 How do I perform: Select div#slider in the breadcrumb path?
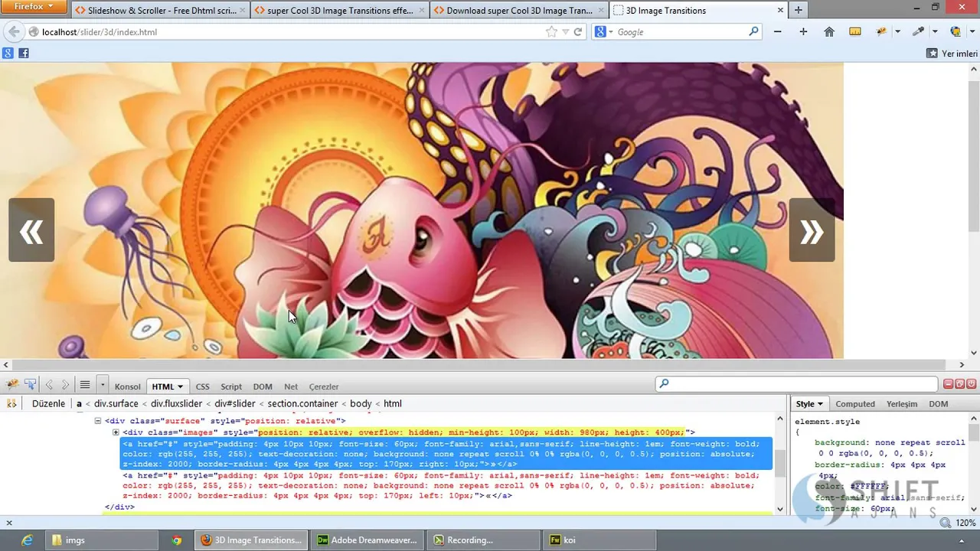235,403
